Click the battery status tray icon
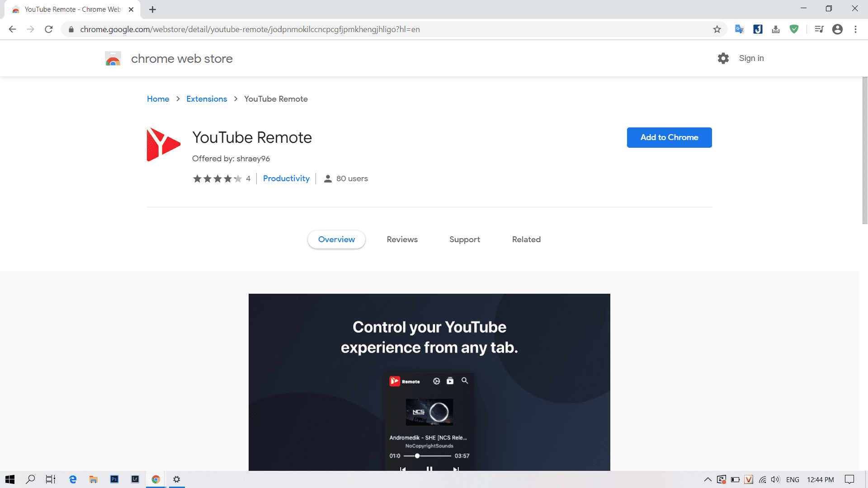 click(735, 479)
